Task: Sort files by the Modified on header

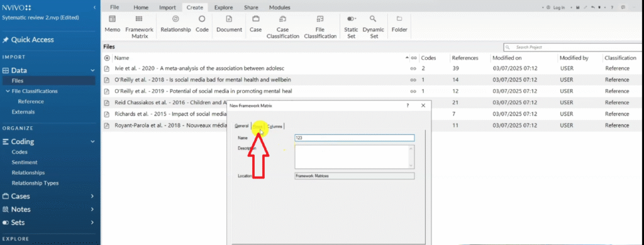Action: click(x=507, y=58)
